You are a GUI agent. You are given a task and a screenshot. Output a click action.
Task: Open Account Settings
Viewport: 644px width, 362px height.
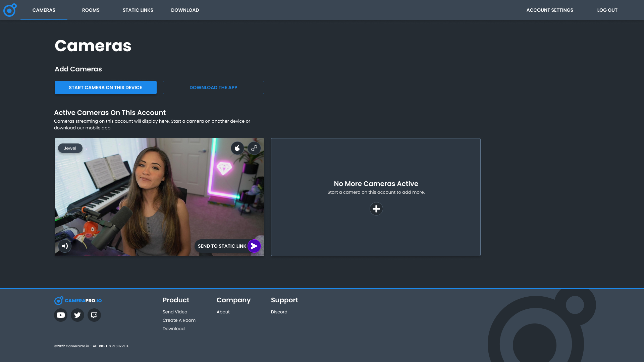point(549,10)
